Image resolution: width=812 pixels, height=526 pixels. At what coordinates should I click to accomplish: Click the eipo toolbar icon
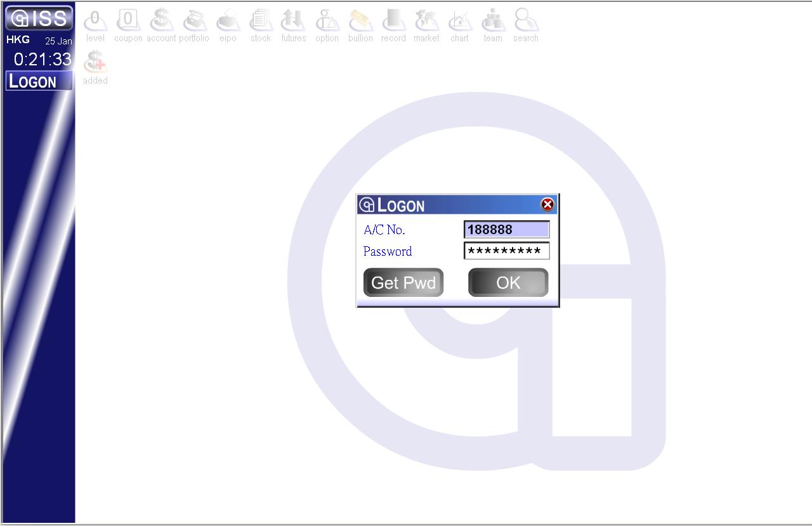(228, 22)
